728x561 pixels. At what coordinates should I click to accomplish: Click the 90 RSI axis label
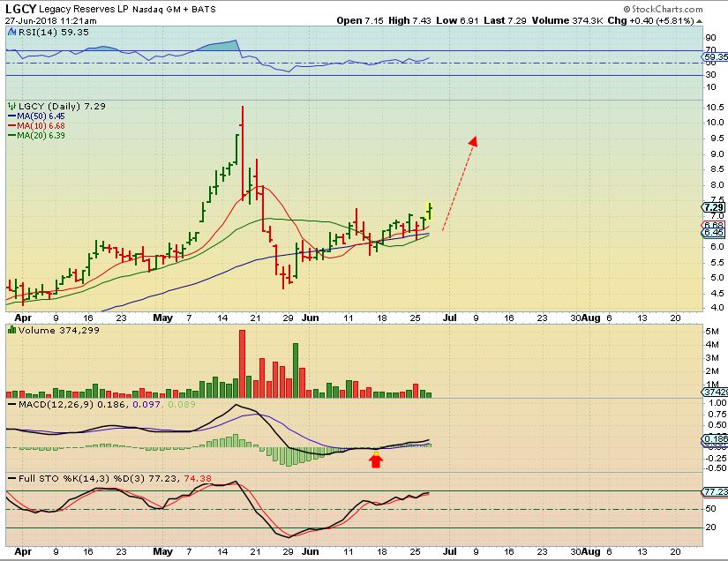(x=710, y=38)
